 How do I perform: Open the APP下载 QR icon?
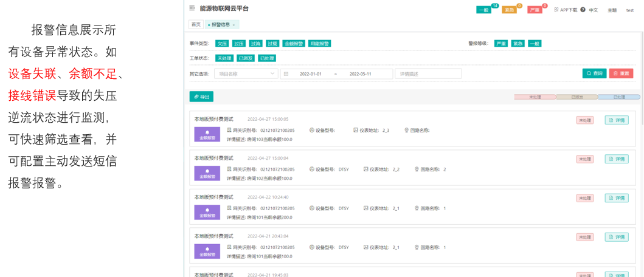coord(556,10)
